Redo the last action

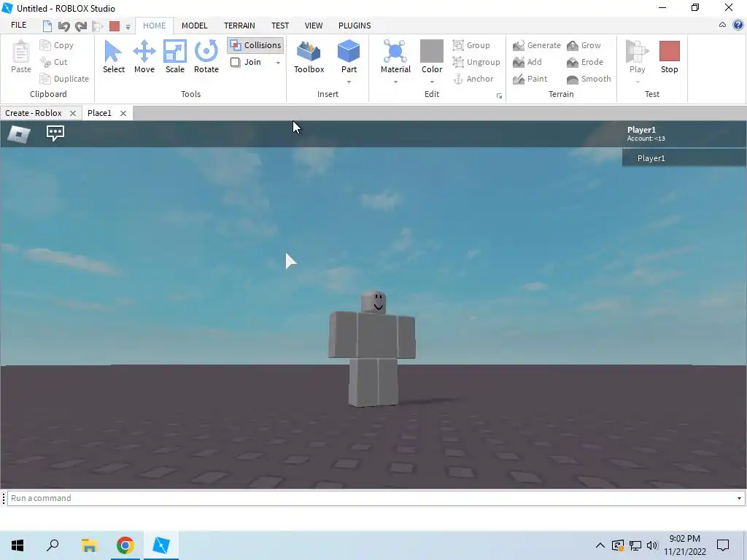click(x=81, y=26)
